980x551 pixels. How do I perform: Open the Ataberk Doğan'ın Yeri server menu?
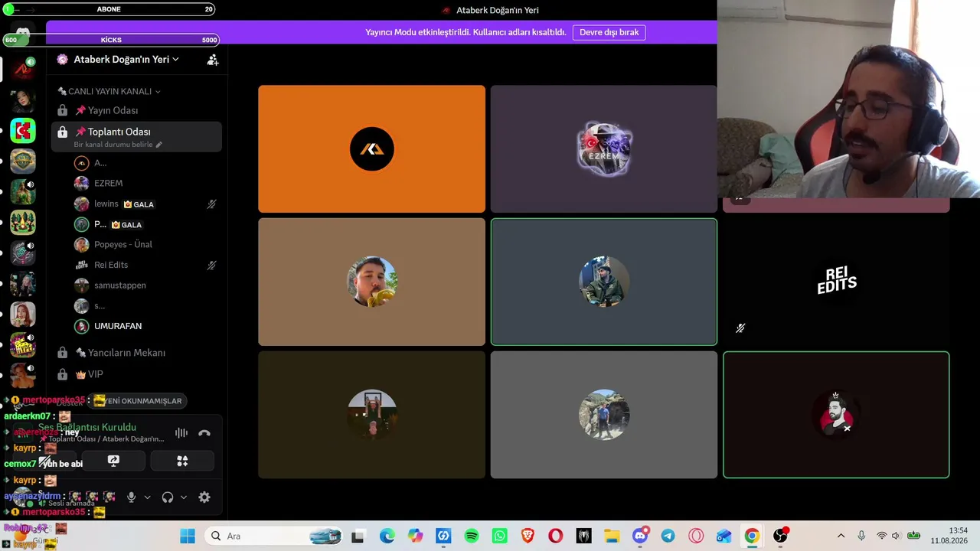[126, 60]
